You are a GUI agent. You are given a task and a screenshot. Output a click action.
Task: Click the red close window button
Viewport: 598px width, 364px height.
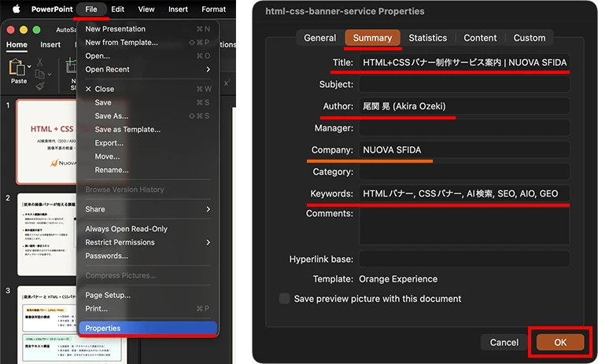coord(11,30)
